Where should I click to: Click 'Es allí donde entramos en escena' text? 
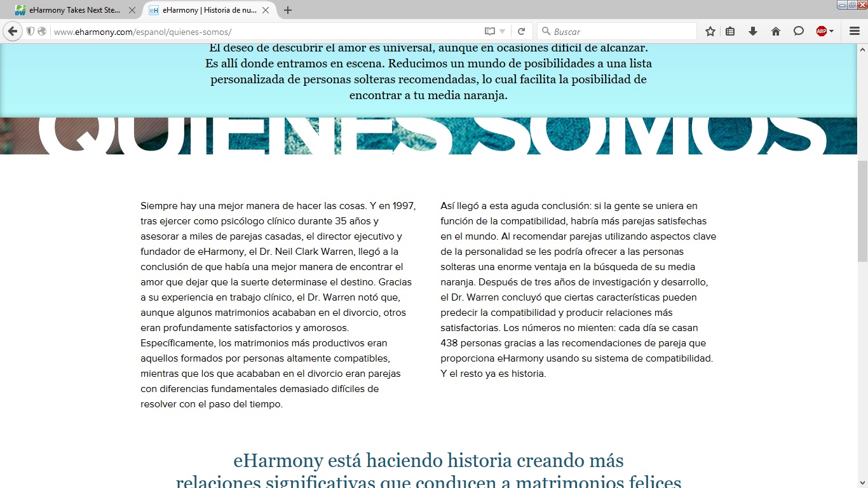[x=295, y=64]
